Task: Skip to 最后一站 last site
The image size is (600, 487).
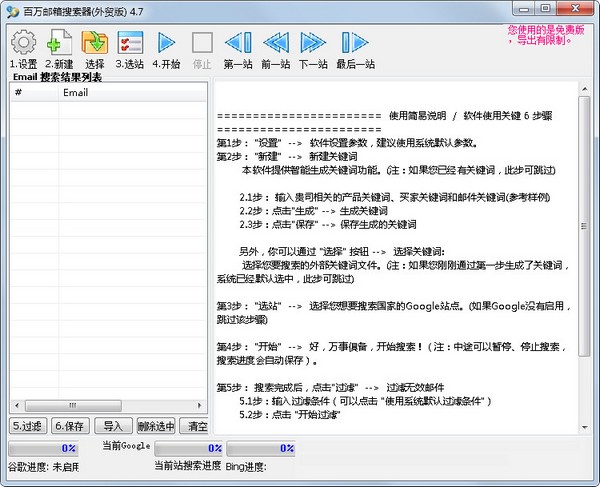Action: 355,43
